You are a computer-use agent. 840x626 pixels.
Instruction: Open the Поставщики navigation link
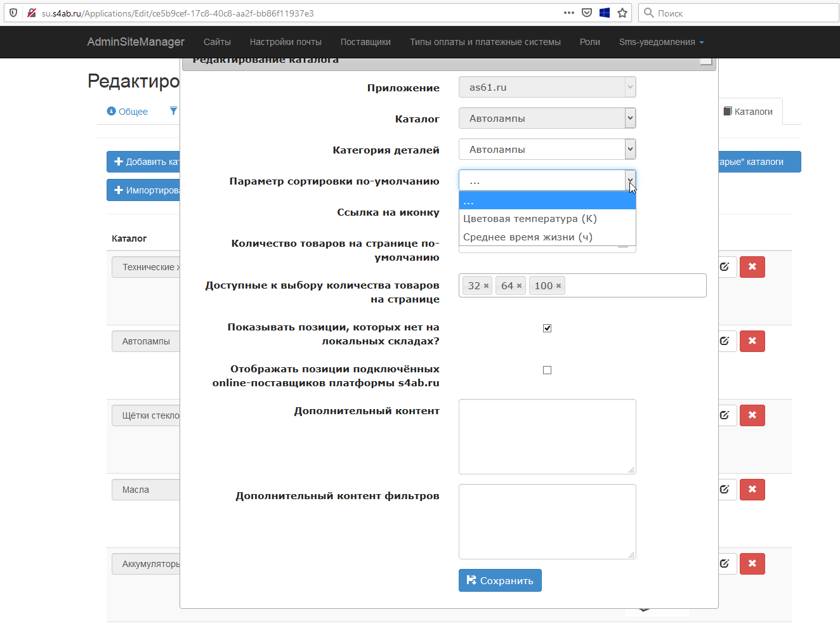point(365,42)
